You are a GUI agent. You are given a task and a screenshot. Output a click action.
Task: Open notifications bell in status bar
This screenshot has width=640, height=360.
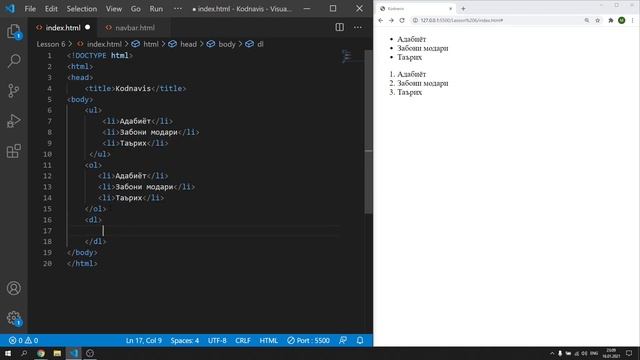point(360,340)
